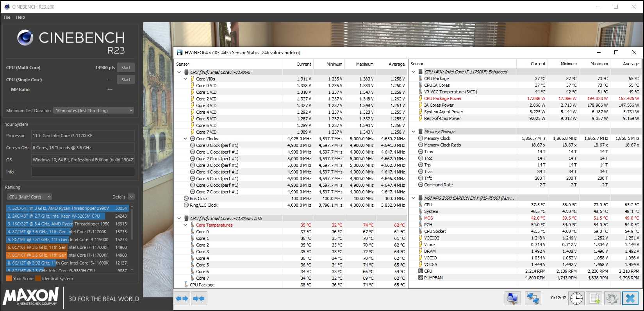Start logging with the document-plus icon
The image size is (644, 311).
(594, 298)
